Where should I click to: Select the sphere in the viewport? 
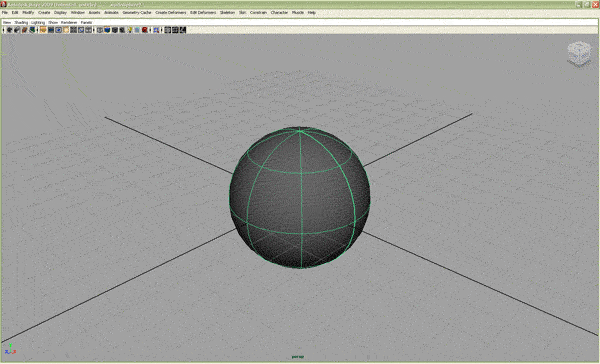tap(300, 198)
